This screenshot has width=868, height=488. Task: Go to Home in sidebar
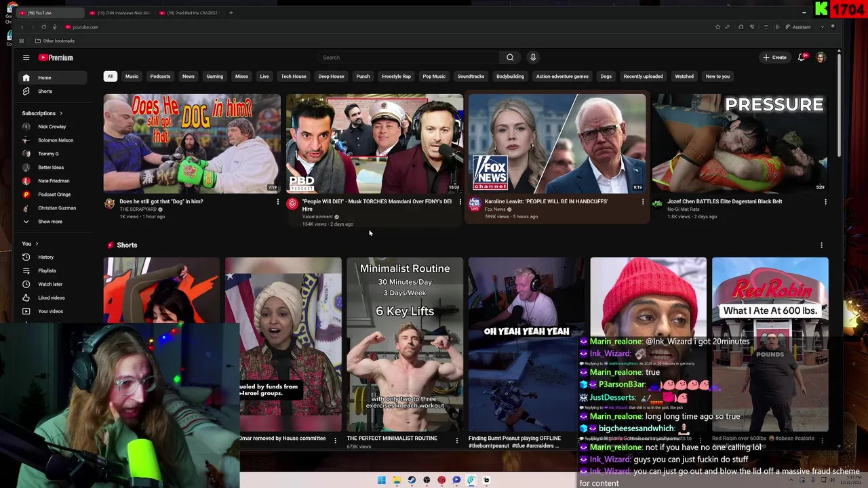54,77
